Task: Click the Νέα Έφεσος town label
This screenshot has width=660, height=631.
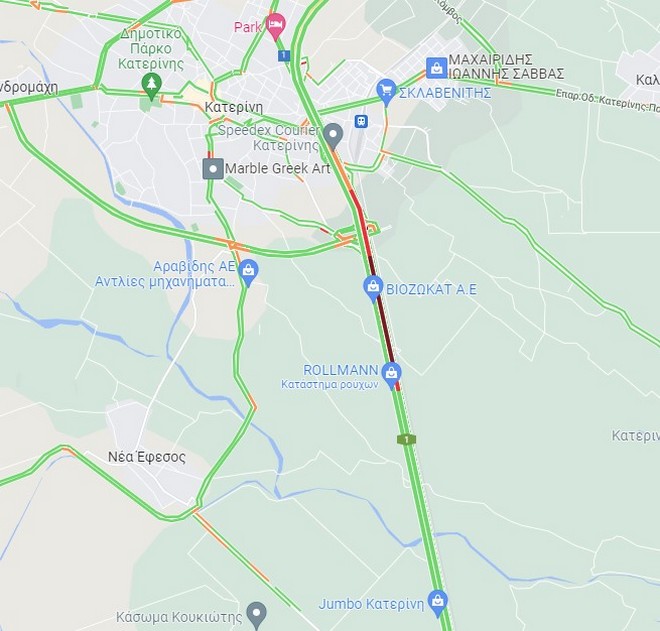Action: tap(146, 457)
